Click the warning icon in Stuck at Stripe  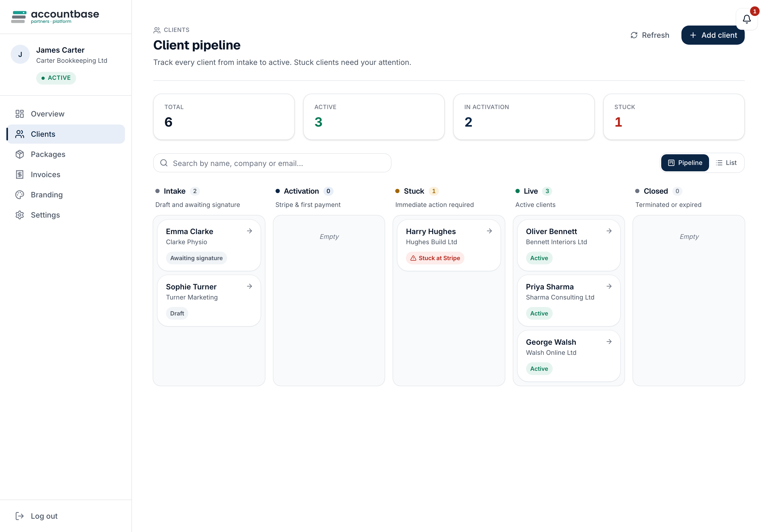click(413, 258)
